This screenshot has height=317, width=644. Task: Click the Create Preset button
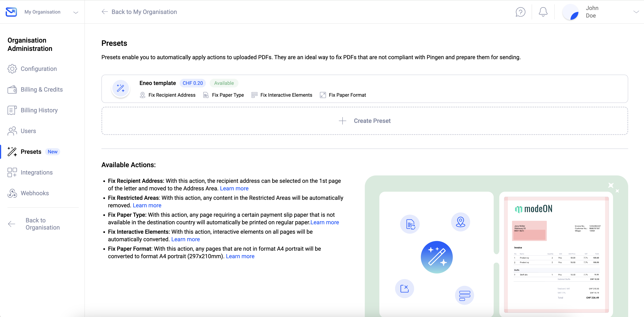click(x=364, y=121)
